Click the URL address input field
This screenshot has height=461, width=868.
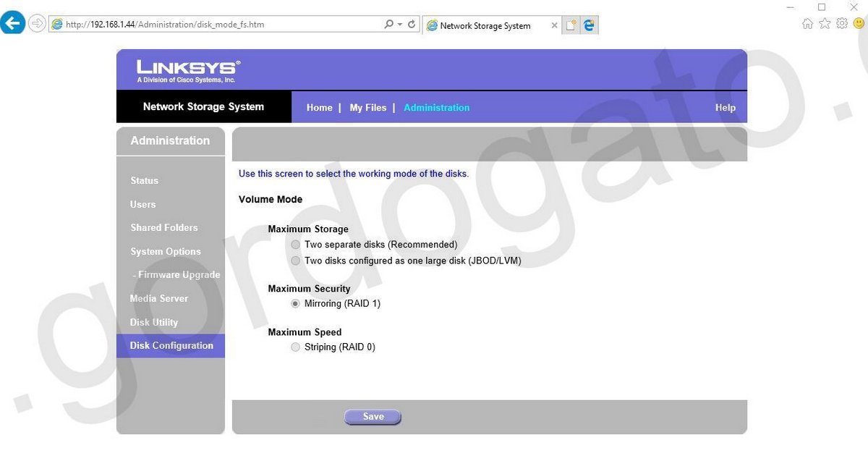pos(217,25)
